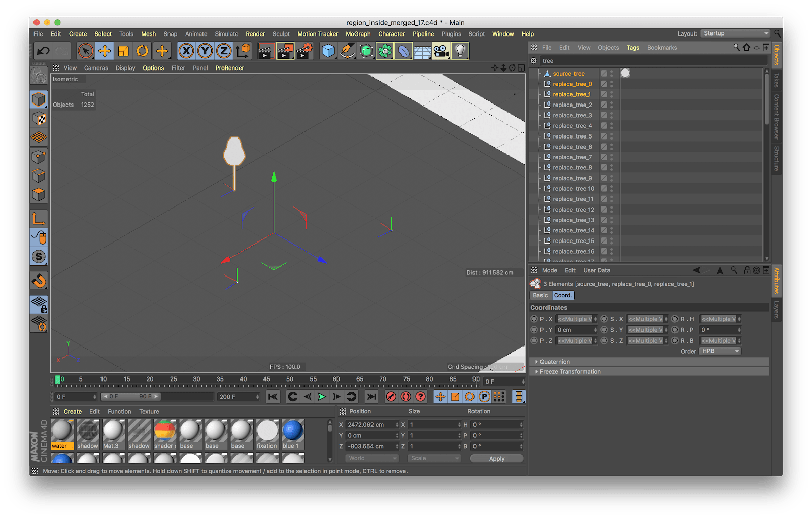Toggle the X axis lock

point(186,51)
